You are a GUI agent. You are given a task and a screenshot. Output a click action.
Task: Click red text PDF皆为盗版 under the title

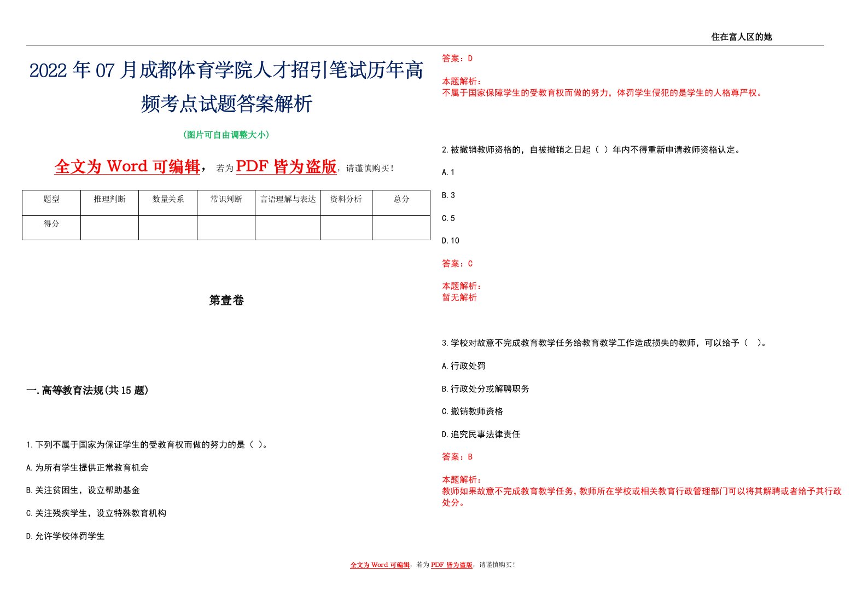tap(286, 166)
